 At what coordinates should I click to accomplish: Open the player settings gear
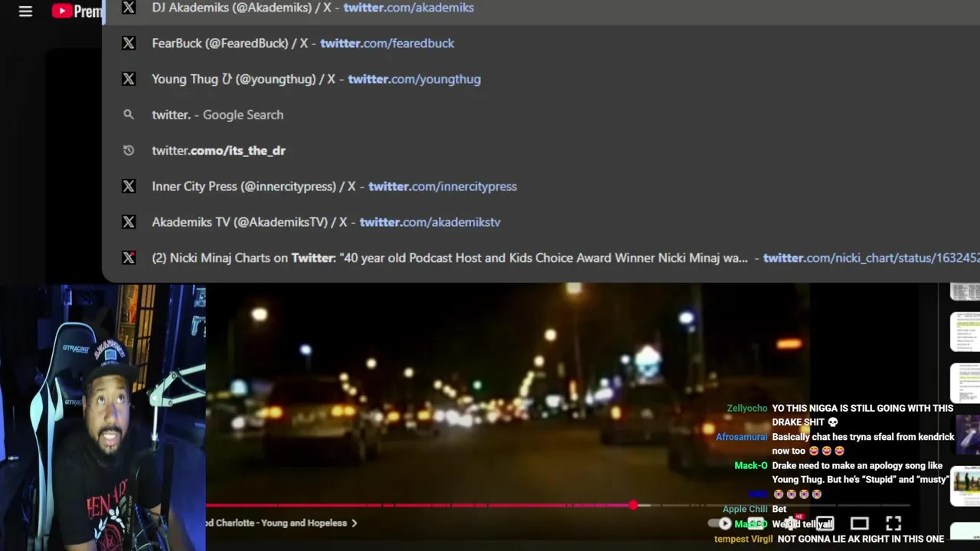point(790,523)
